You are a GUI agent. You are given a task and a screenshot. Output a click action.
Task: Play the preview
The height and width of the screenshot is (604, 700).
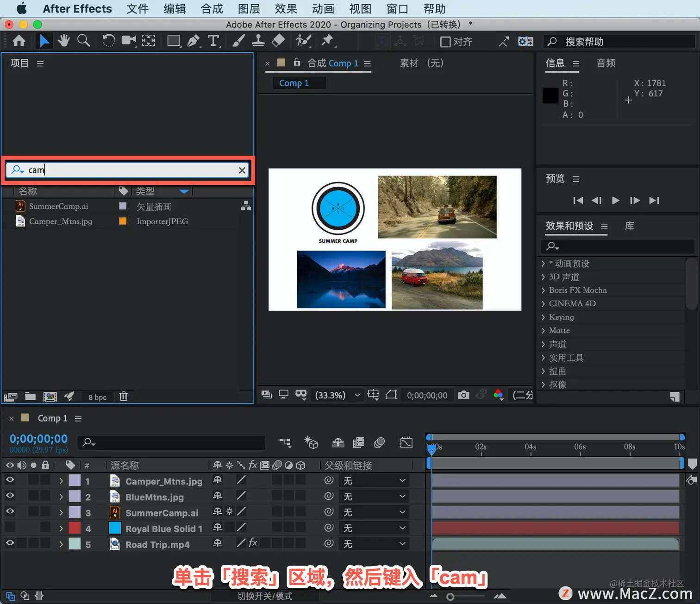click(x=616, y=200)
